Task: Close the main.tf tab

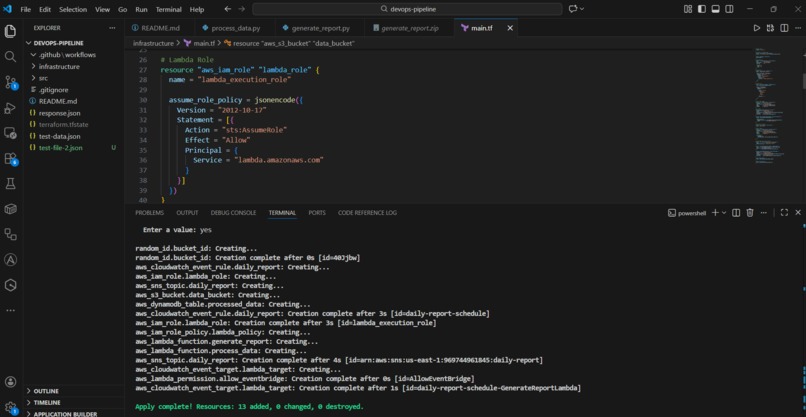Action: (x=510, y=28)
